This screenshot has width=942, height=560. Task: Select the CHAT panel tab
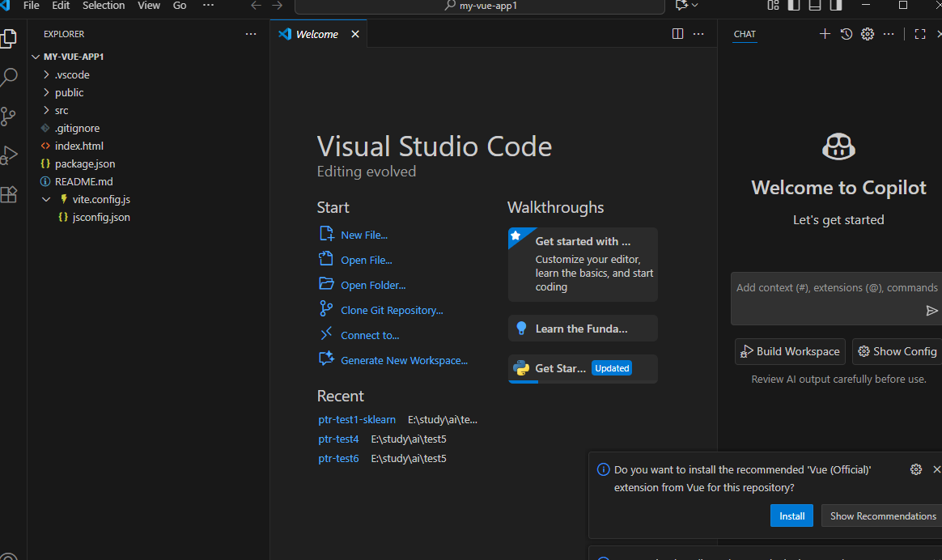click(745, 34)
